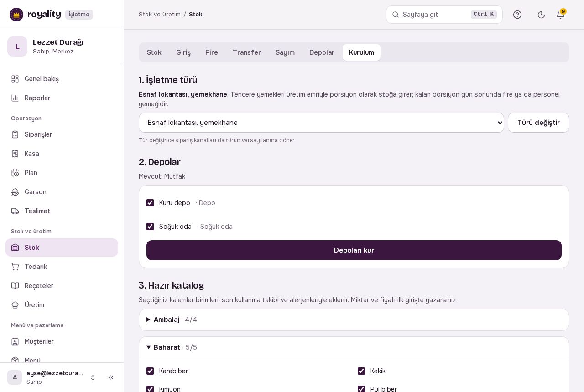Click the Kuru depo label text
This screenshot has width=584, height=392.
click(175, 203)
